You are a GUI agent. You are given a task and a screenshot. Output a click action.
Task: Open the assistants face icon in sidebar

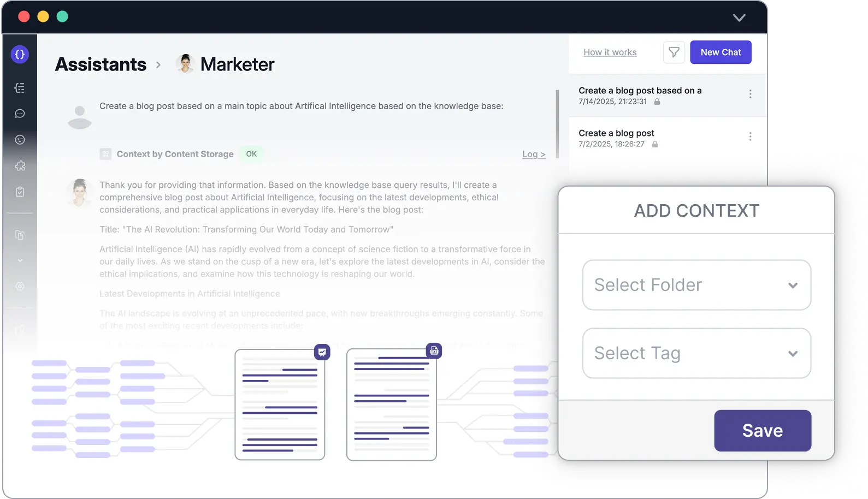[x=20, y=140]
